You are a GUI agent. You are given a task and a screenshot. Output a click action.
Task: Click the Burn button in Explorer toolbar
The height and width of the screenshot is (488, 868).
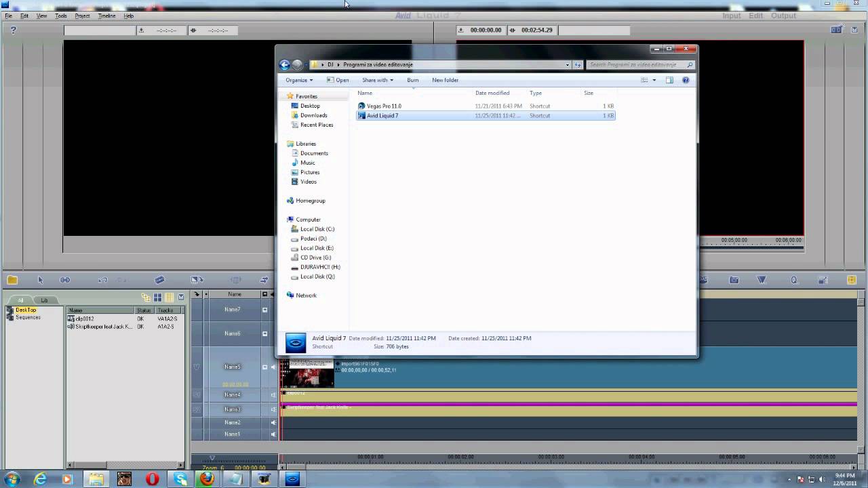(413, 80)
